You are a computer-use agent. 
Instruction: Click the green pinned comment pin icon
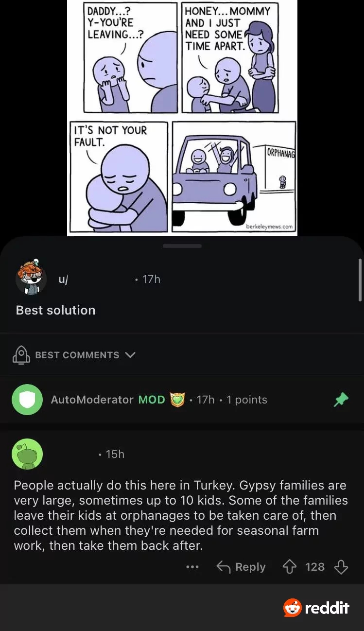coord(342,400)
